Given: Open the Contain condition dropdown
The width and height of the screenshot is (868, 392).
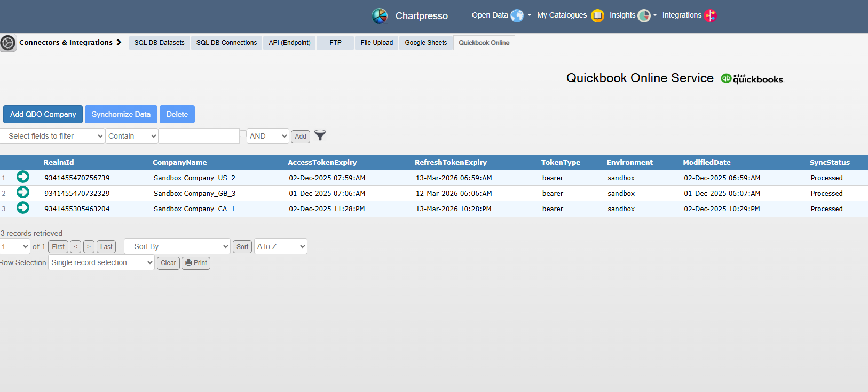Looking at the screenshot, I should pos(132,137).
